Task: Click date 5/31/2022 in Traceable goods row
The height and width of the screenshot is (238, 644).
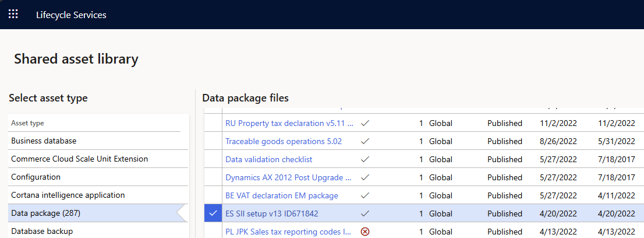Action: (617, 141)
